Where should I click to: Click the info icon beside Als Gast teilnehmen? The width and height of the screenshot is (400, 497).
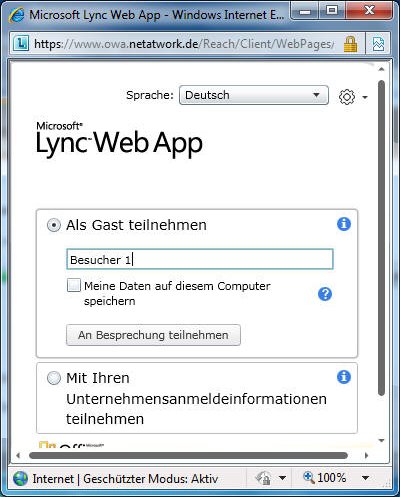coord(344,224)
